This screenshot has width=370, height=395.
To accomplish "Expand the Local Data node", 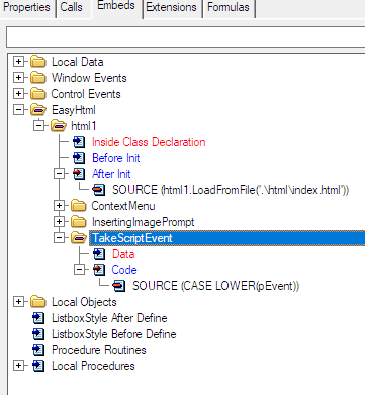I will [x=19, y=62].
